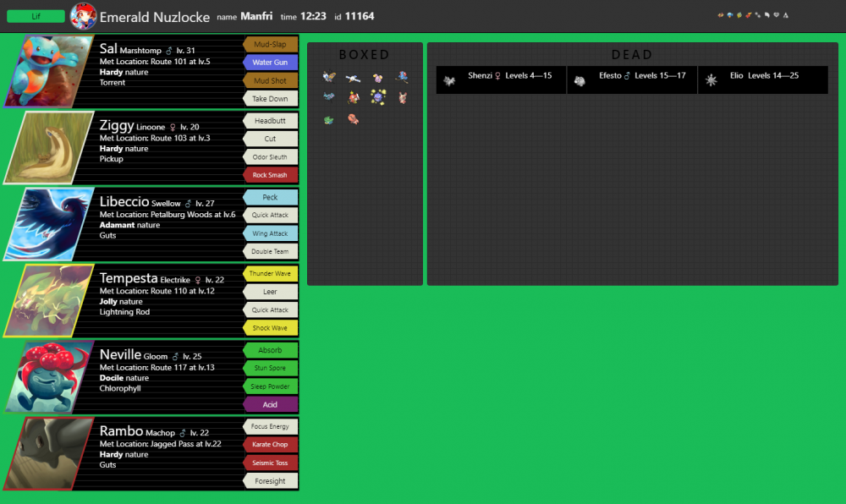Click the Beautifly icon in Boxed panel
The width and height of the screenshot is (846, 504).
tap(329, 77)
